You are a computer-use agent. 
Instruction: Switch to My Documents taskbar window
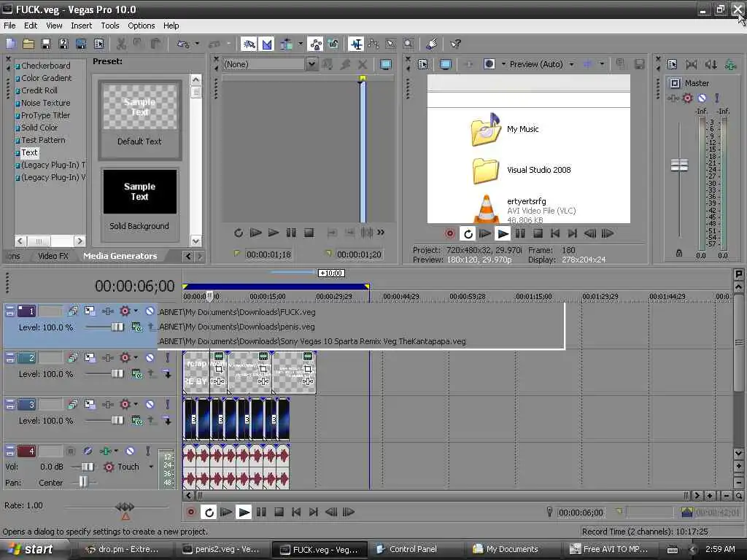pyautogui.click(x=512, y=550)
